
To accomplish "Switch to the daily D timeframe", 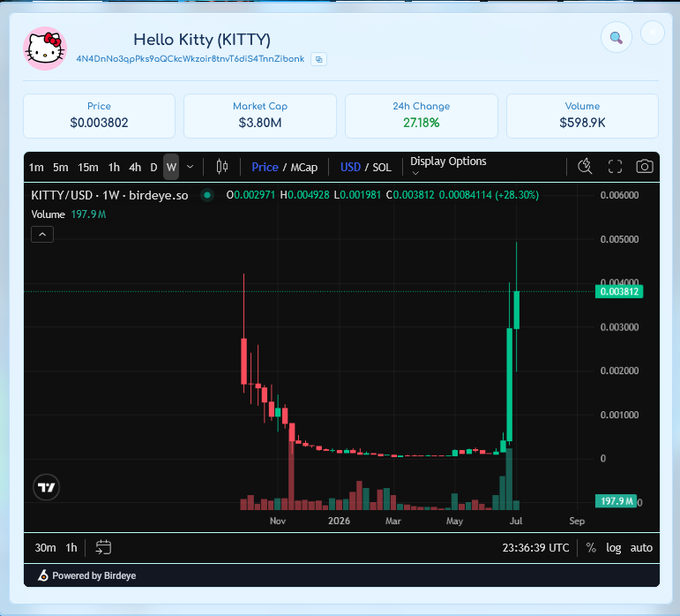I will [154, 167].
